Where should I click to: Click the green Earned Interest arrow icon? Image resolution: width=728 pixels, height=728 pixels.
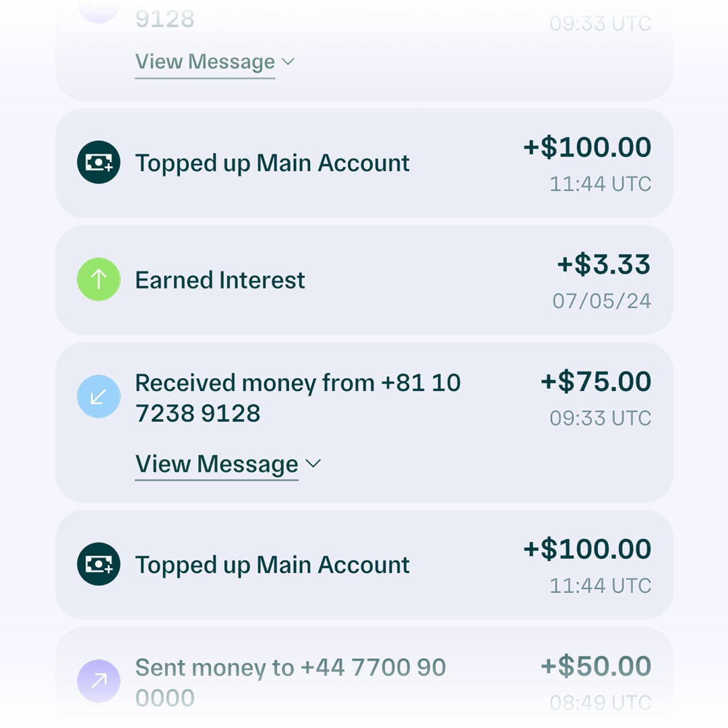click(98, 280)
